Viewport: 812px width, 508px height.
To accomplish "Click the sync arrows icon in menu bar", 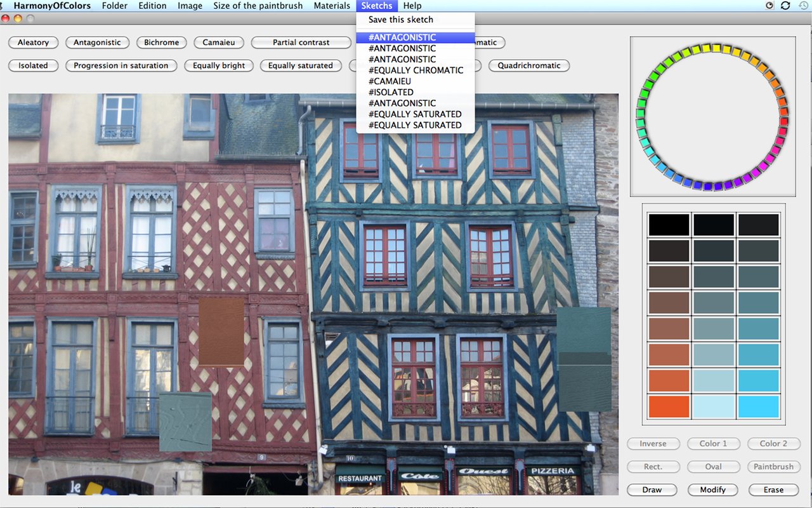I will (x=785, y=6).
